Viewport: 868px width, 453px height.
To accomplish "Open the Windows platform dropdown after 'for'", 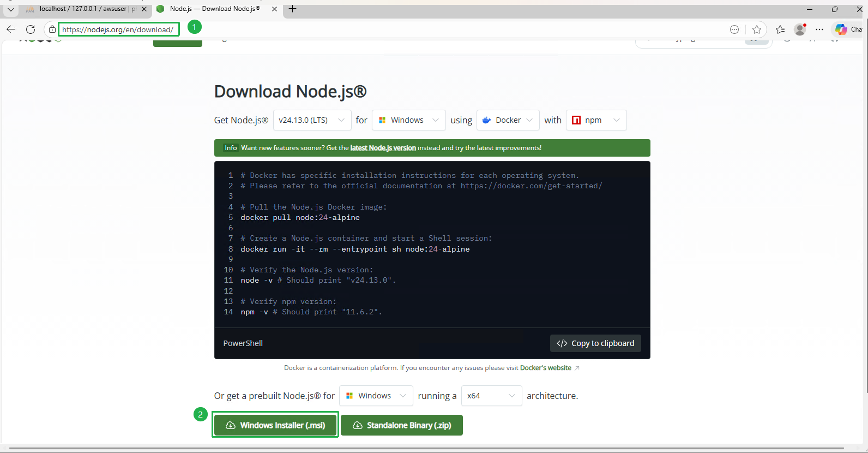I will (409, 120).
